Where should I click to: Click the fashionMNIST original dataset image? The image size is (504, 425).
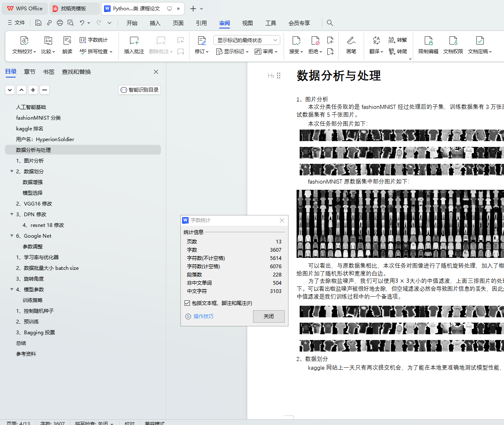400,224
